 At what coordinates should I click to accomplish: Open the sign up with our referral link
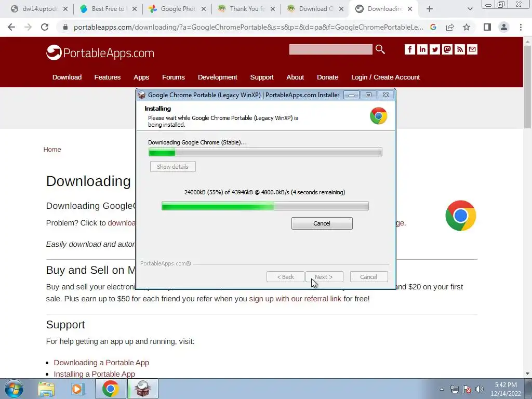[295, 299]
